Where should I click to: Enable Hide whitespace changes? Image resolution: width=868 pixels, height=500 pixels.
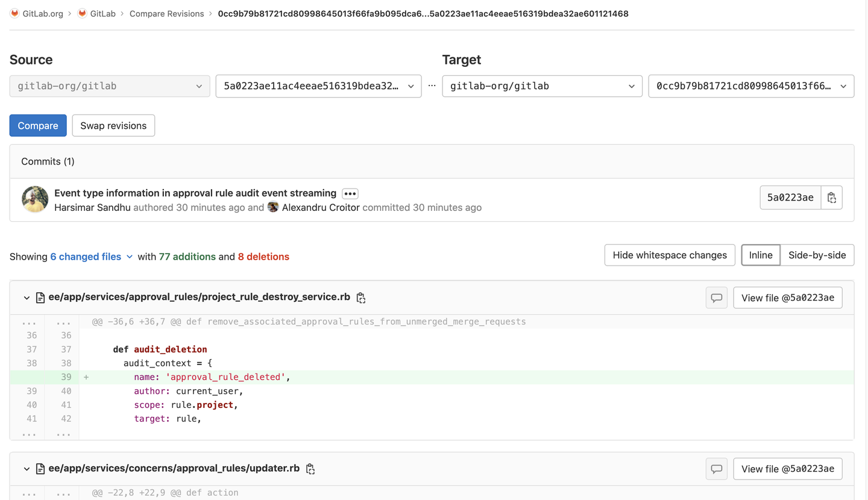click(669, 255)
